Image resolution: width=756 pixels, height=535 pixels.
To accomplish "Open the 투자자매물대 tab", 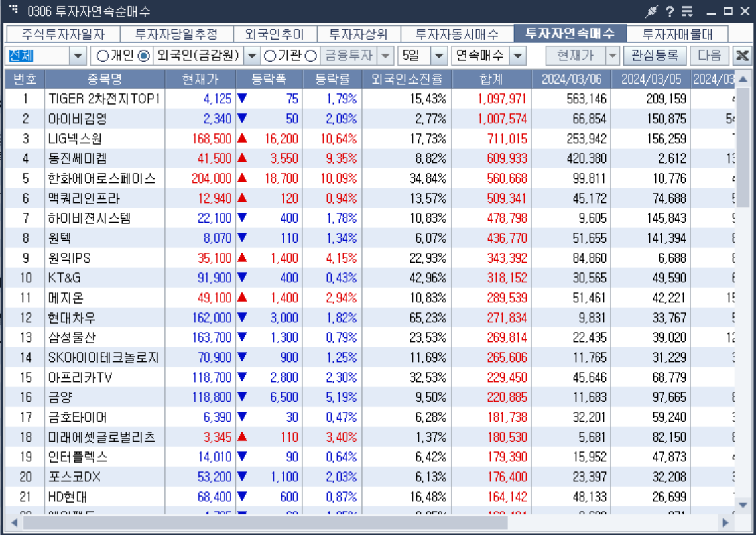I will point(677,34).
